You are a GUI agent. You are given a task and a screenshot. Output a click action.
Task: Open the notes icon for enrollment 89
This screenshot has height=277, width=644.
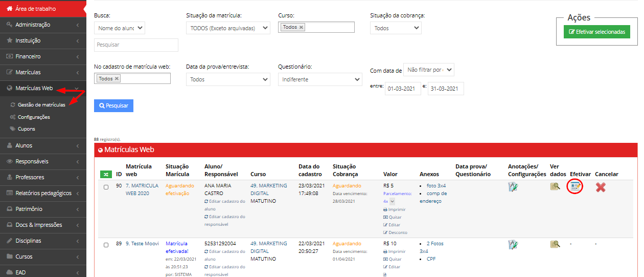point(513,245)
